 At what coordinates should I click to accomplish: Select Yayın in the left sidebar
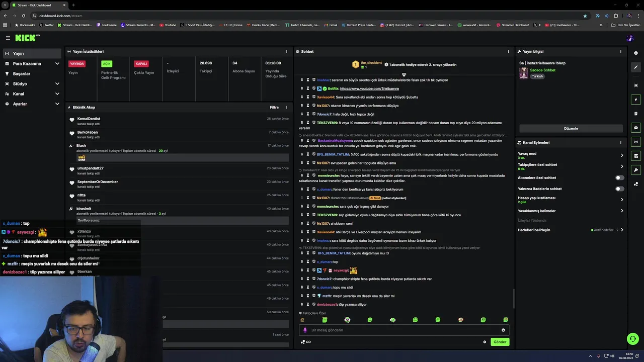pyautogui.click(x=32, y=53)
